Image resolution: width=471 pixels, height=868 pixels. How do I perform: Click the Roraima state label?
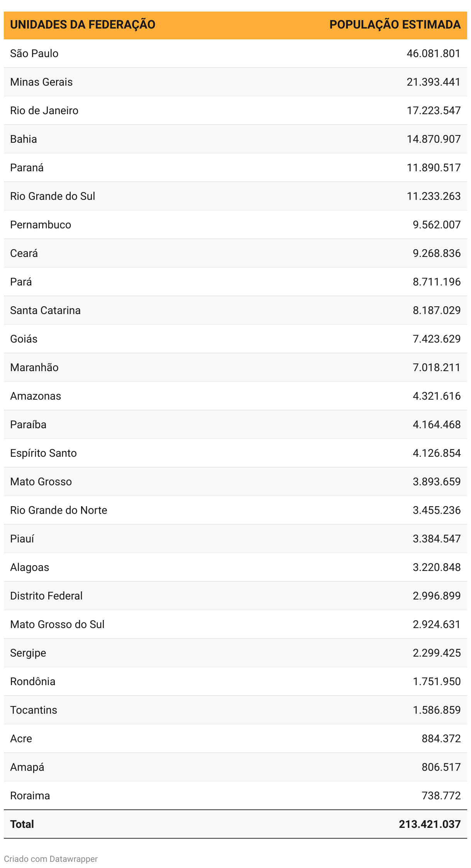[30, 796]
